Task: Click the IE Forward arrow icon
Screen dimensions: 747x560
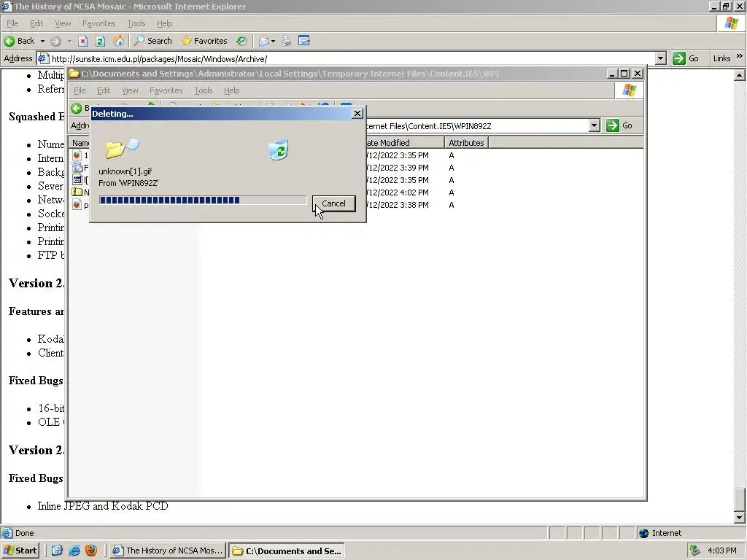Action: [55, 41]
